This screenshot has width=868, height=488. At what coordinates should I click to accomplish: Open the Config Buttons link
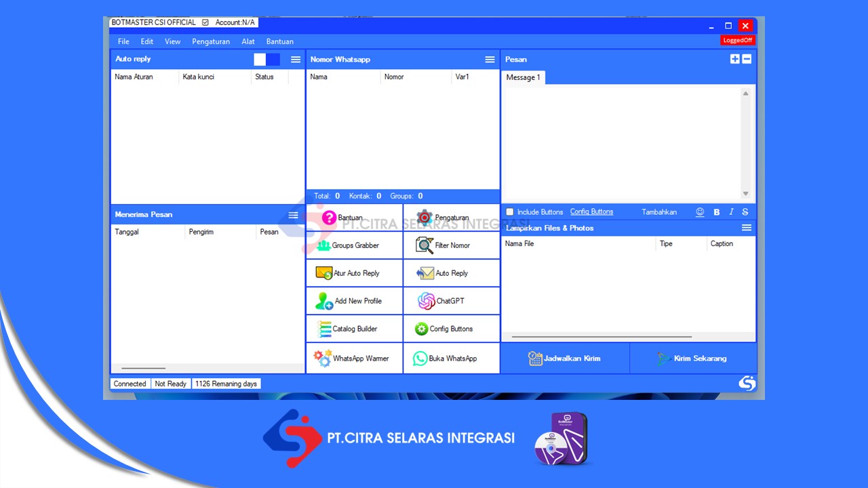591,212
